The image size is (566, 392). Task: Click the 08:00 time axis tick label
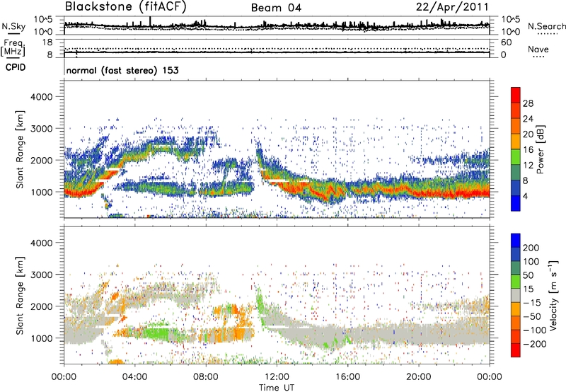point(206,377)
